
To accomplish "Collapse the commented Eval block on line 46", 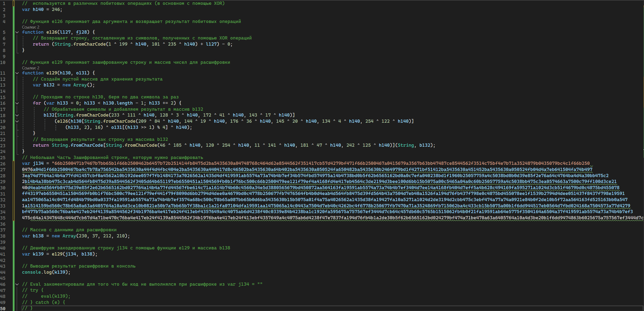I will point(17,284).
